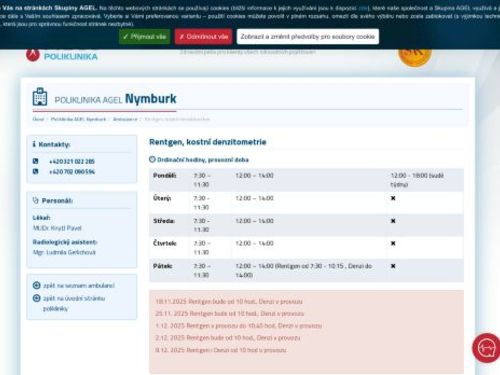Click the cross mark in the Úterý row
500x375 pixels.
click(x=393, y=198)
